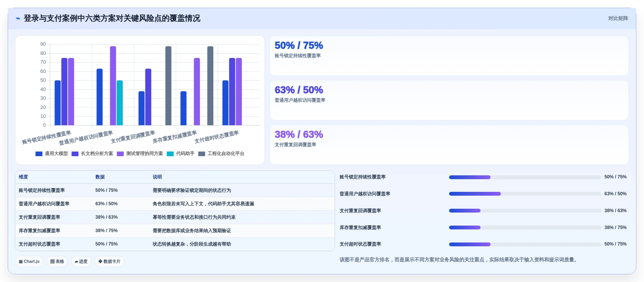Image resolution: width=644 pixels, height=282 pixels.
Task: Select the 支付重复回调覆盖率 table row label
Action: click(40, 217)
